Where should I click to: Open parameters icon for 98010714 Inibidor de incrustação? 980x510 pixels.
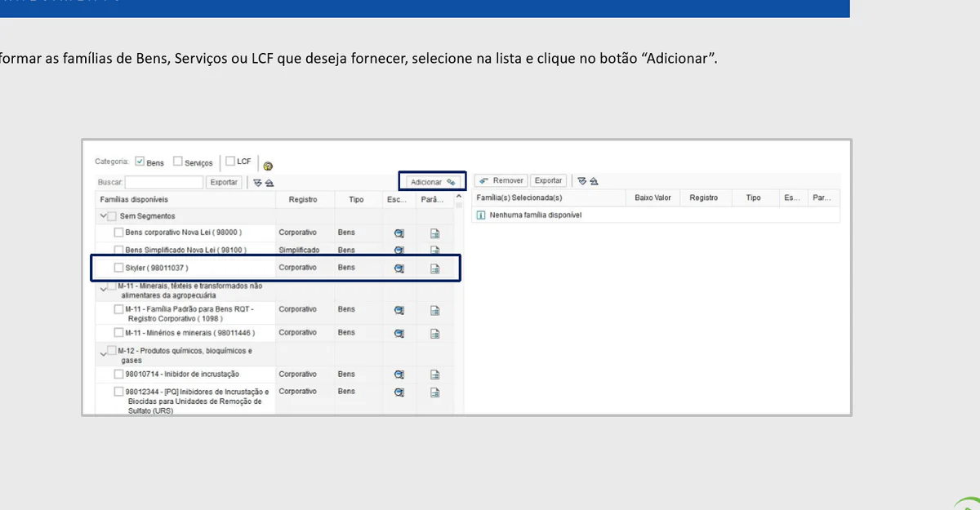tap(435, 375)
